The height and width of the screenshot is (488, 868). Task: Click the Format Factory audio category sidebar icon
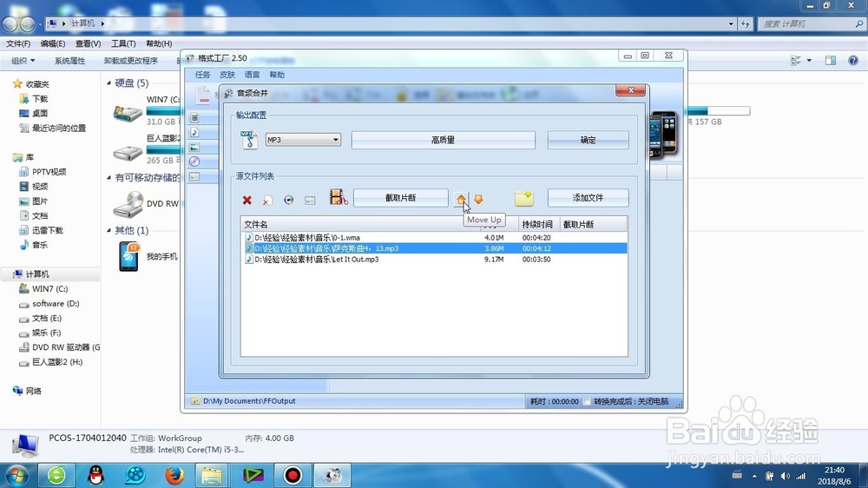[x=194, y=132]
